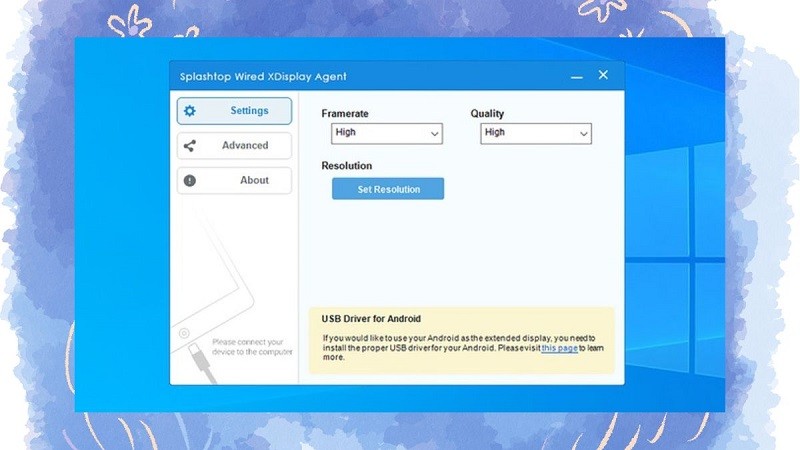Switch to the Advanced tab
The width and height of the screenshot is (800, 450).
pos(235,146)
